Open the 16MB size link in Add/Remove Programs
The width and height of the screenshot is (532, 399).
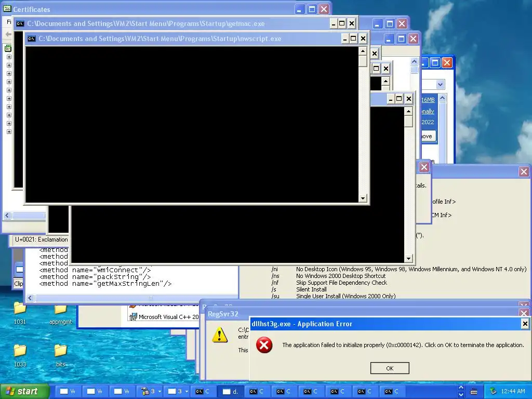(x=428, y=100)
